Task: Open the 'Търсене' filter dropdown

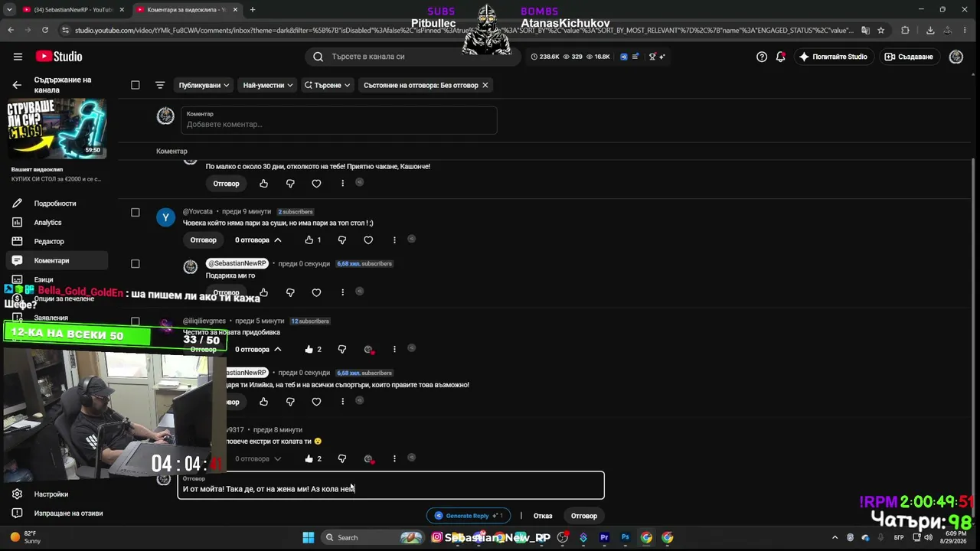Action: coord(327,85)
